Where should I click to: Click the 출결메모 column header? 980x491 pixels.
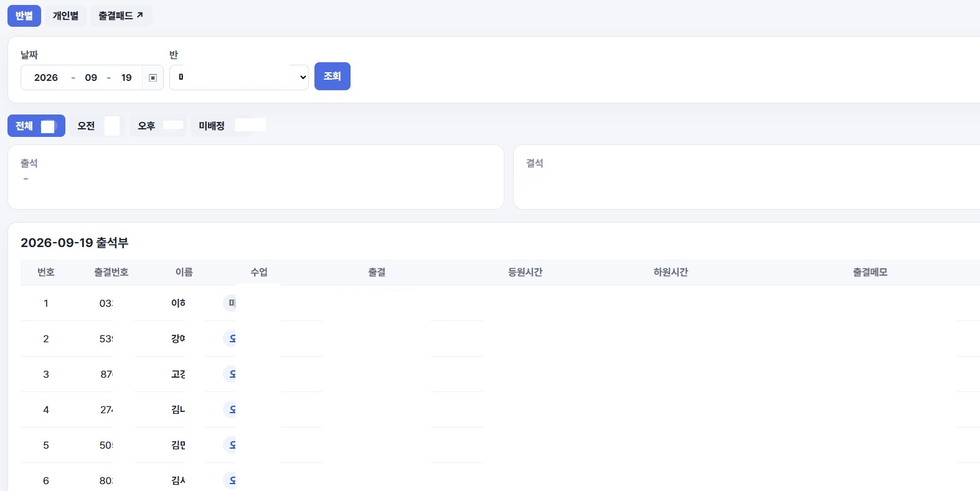pyautogui.click(x=870, y=272)
